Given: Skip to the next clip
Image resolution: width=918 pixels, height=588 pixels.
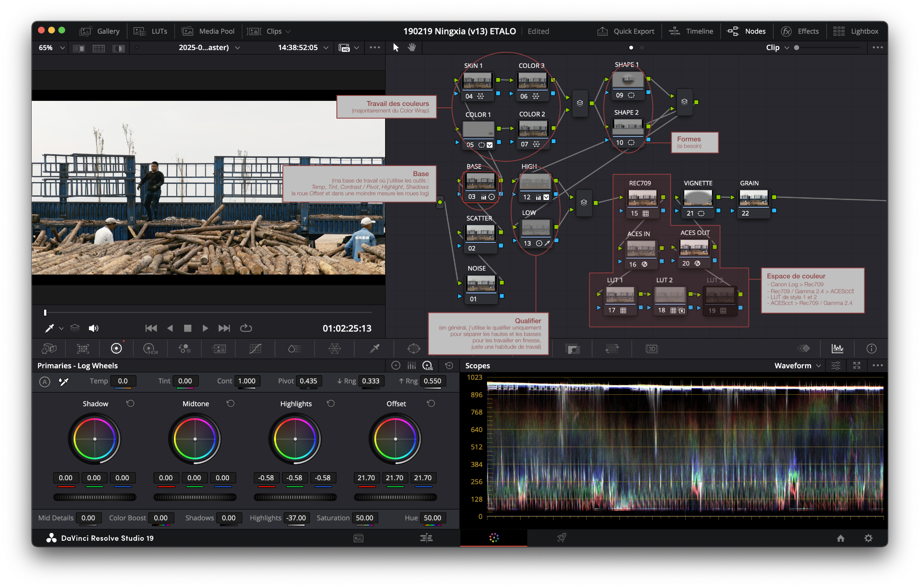Looking at the screenshot, I should tap(224, 328).
